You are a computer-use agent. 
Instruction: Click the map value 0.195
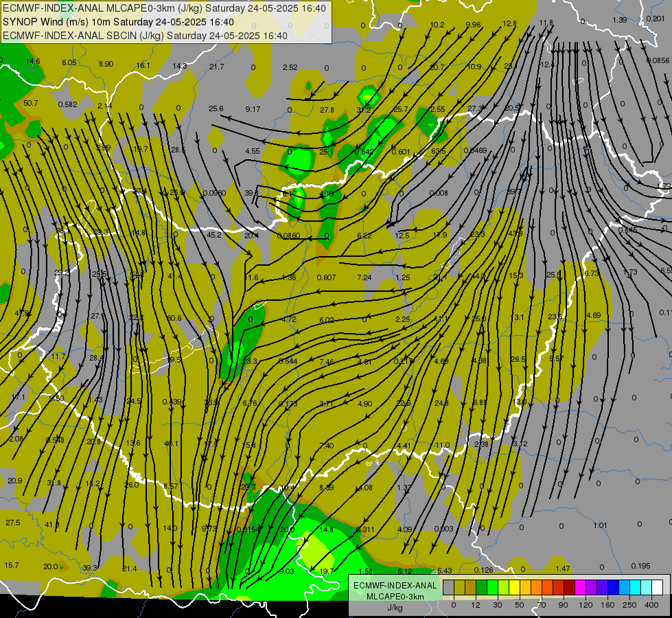640,566
